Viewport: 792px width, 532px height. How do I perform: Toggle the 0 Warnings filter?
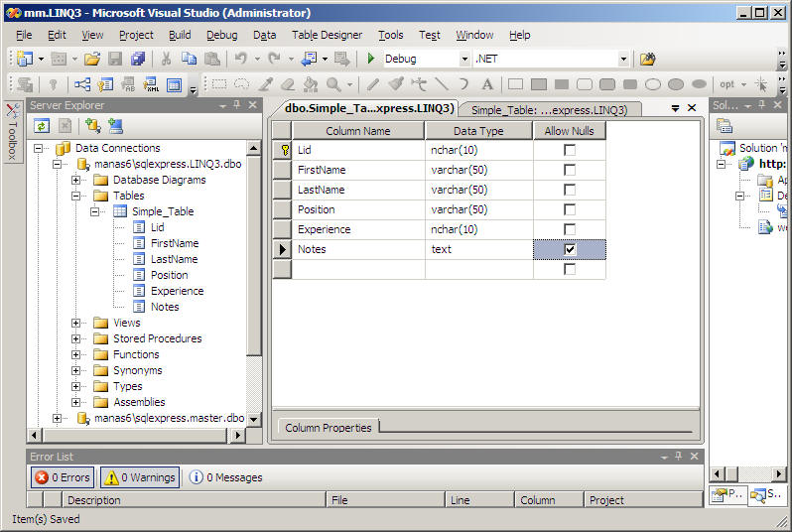[140, 477]
